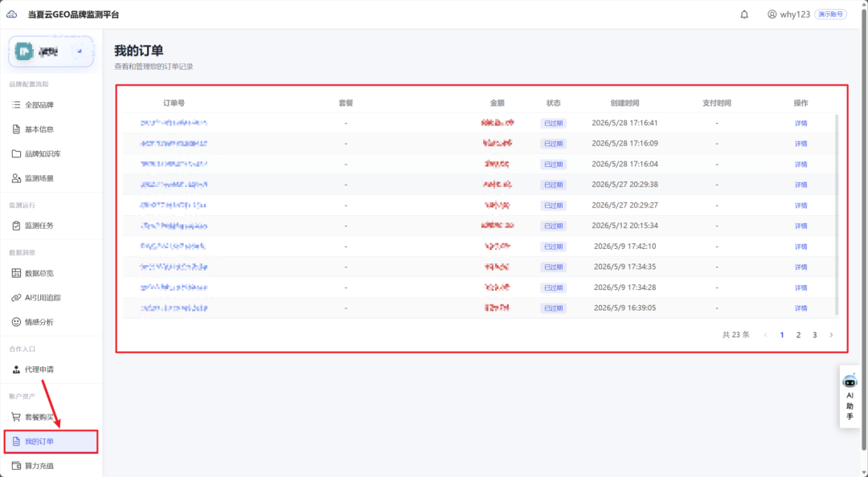Open 基本信息 in the sidebar

(51, 129)
